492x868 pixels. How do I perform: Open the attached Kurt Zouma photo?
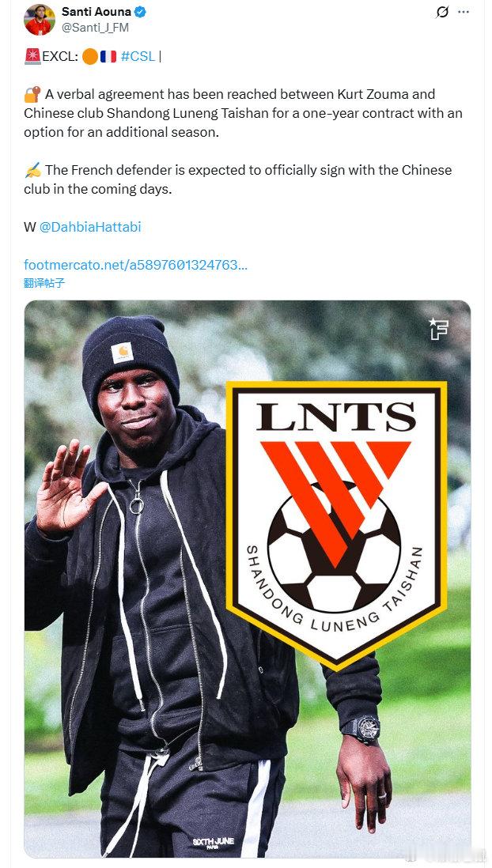pos(247,579)
